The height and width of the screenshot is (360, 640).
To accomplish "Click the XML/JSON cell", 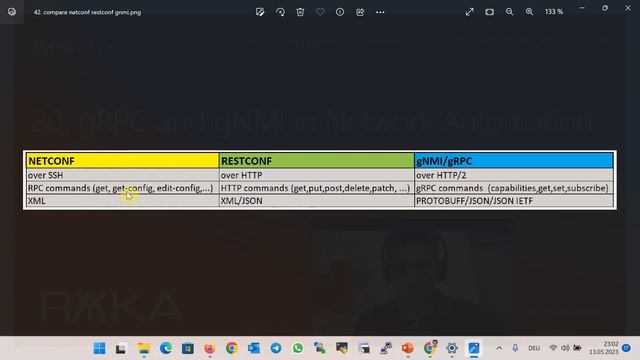I will (x=316, y=201).
